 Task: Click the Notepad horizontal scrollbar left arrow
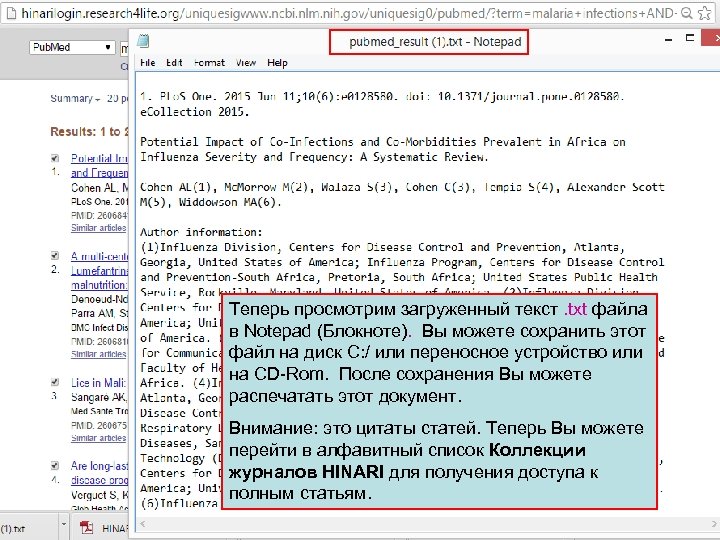(x=143, y=523)
